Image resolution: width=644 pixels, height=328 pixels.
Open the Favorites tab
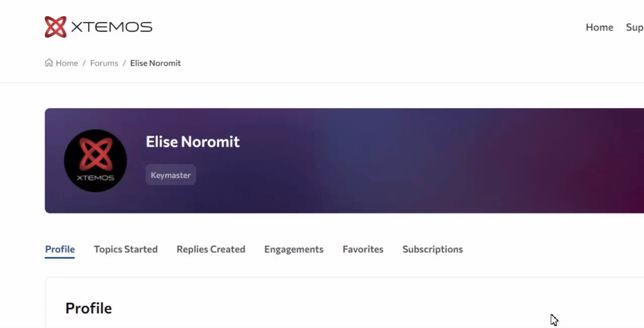point(363,250)
